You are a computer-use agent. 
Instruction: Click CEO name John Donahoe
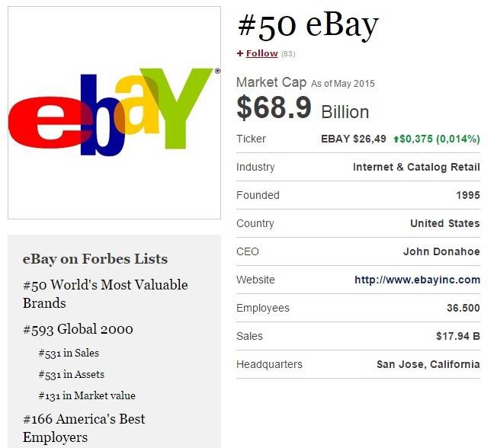pyautogui.click(x=441, y=251)
